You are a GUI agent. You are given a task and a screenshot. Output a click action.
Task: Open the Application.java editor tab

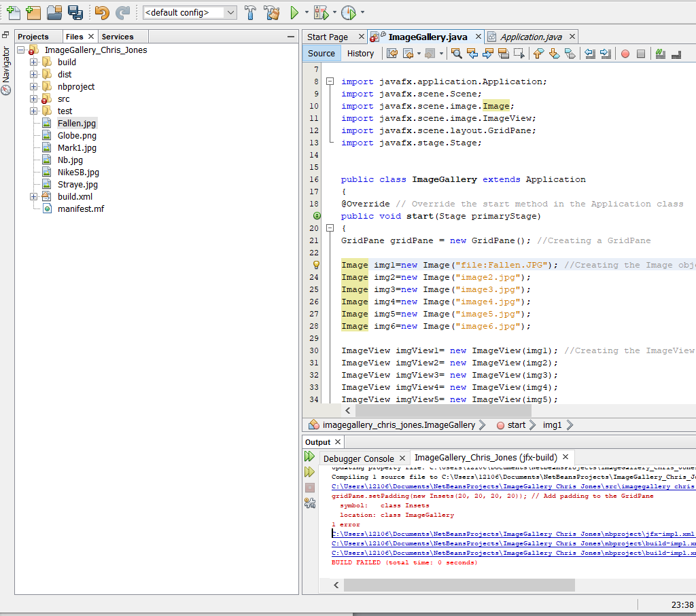pos(531,37)
